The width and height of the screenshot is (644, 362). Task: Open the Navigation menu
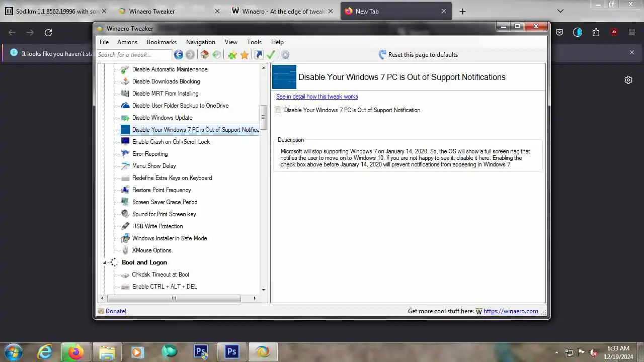(x=201, y=42)
